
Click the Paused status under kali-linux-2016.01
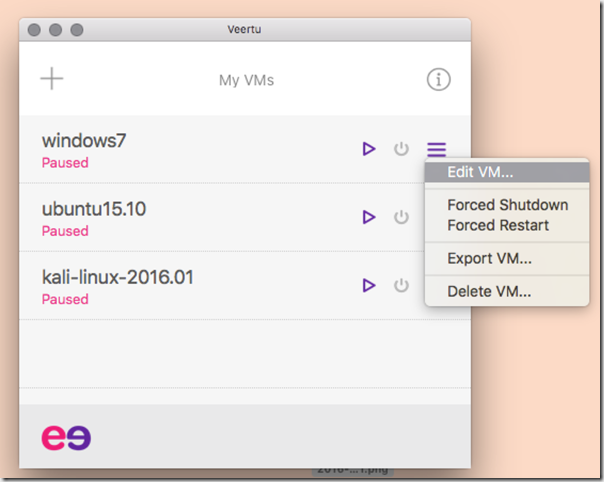[65, 299]
